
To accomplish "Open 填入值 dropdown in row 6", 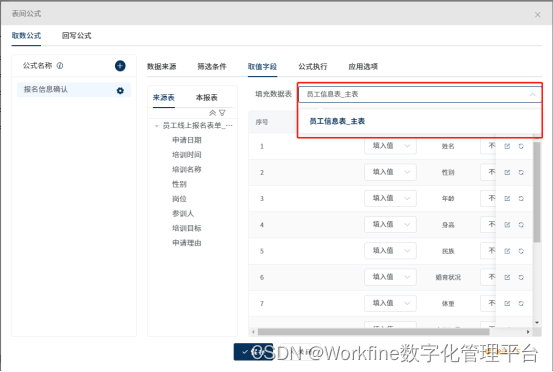I will (x=390, y=277).
